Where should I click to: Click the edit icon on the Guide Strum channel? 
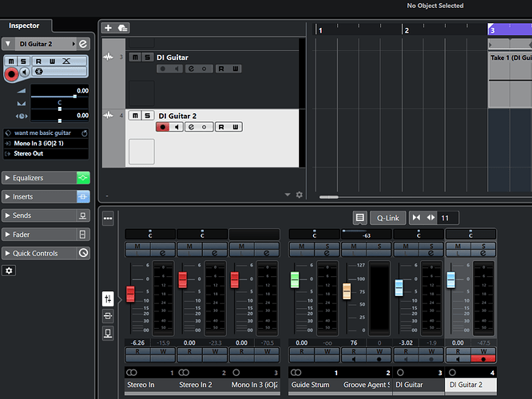click(327, 253)
